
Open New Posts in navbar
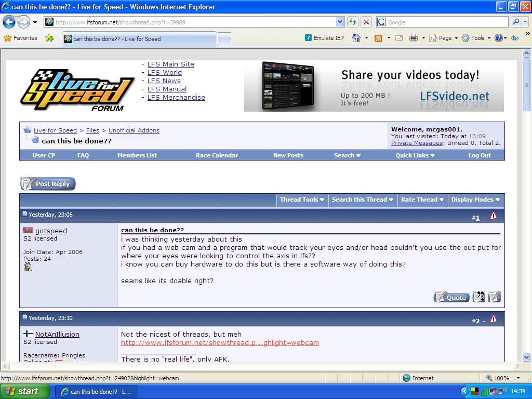[x=288, y=155]
